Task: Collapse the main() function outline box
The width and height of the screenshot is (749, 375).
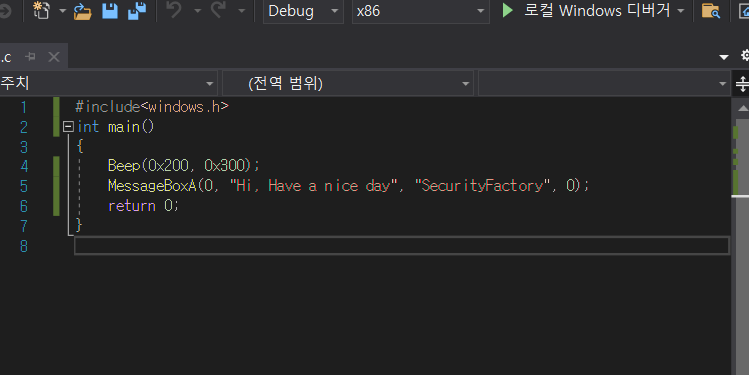Action: (x=68, y=127)
